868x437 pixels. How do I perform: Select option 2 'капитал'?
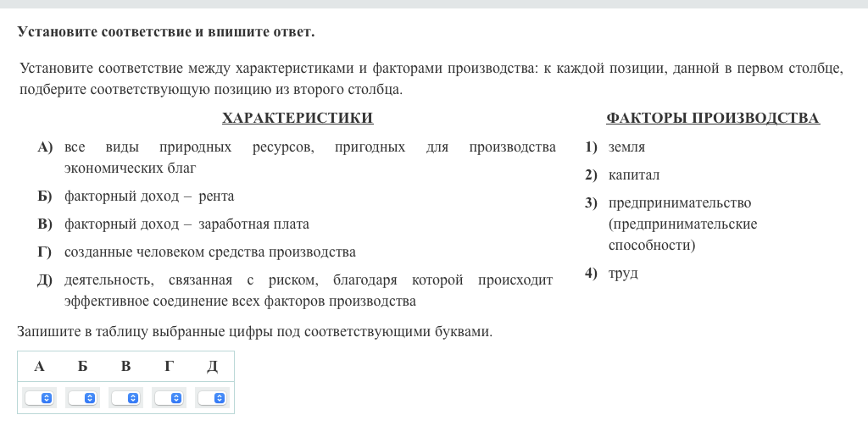[633, 175]
